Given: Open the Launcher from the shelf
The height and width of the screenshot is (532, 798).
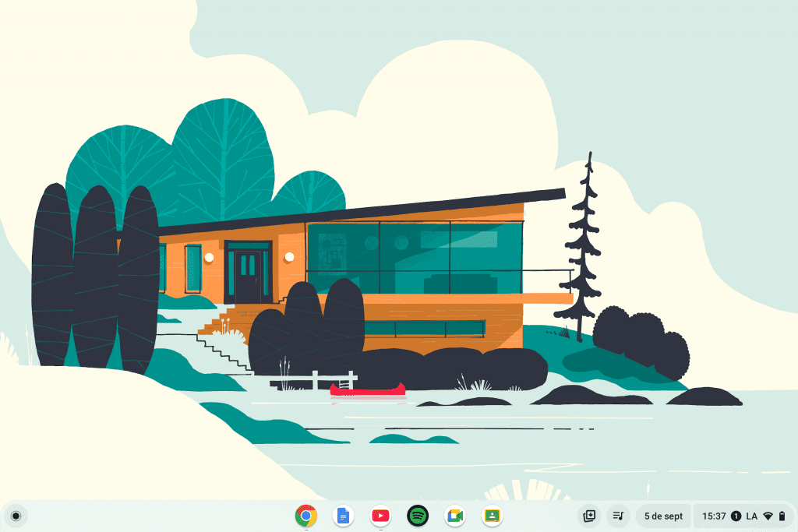Looking at the screenshot, I should pyautogui.click(x=16, y=516).
